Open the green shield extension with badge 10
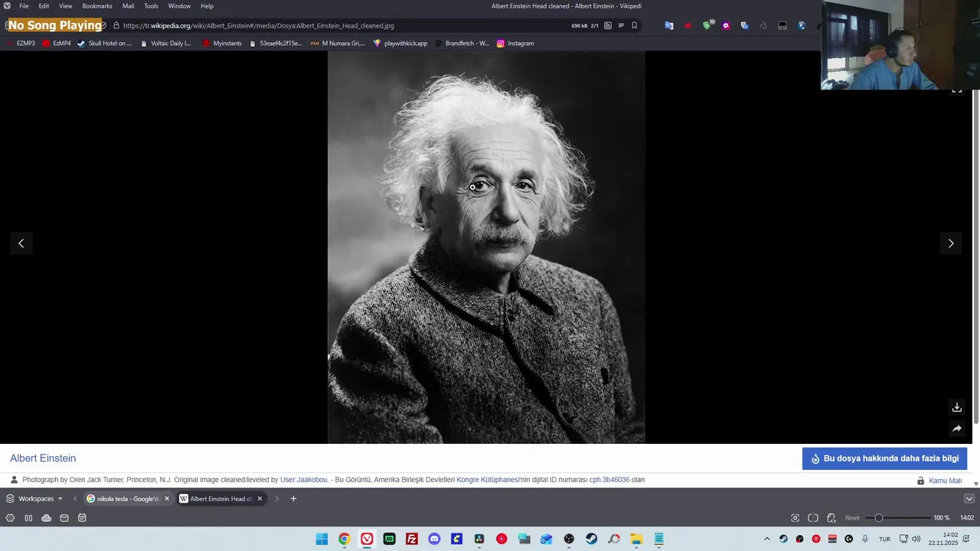The width and height of the screenshot is (980, 551). (x=707, y=25)
